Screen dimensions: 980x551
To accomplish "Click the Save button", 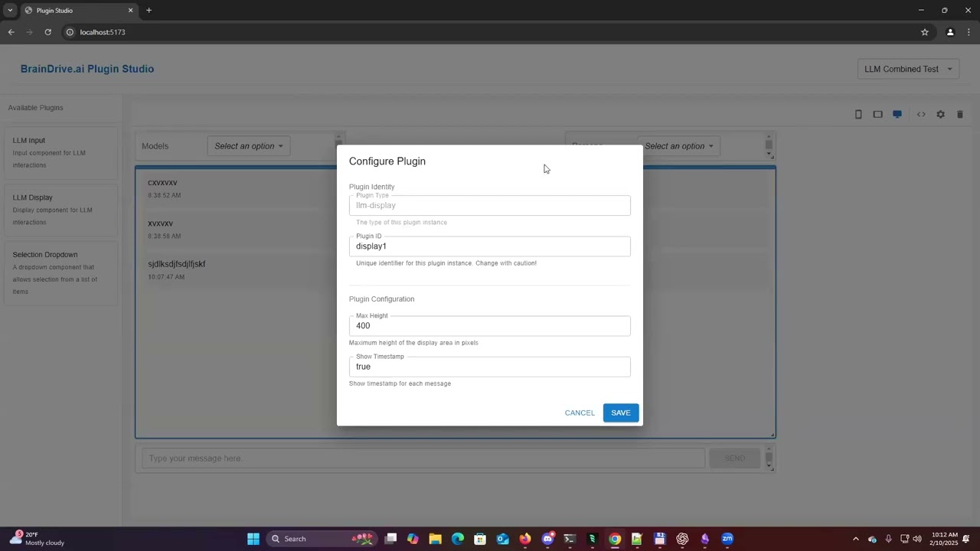I will tap(620, 412).
